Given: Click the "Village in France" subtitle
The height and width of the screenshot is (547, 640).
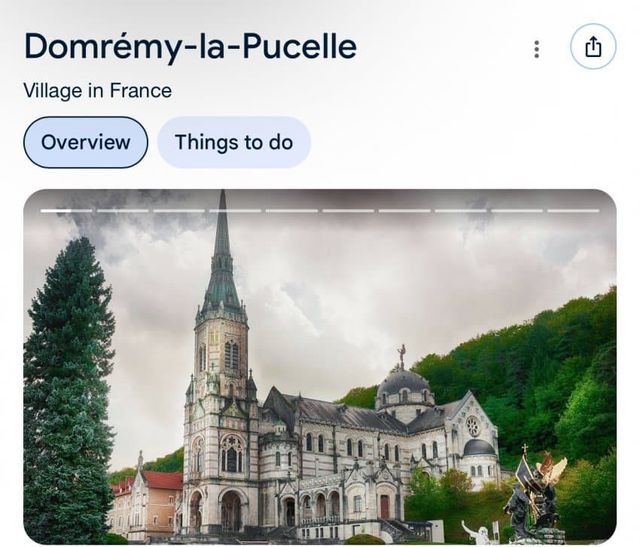Looking at the screenshot, I should coord(97,91).
